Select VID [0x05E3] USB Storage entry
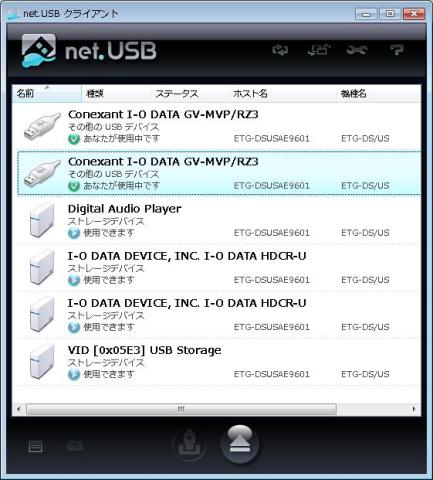 click(219, 362)
